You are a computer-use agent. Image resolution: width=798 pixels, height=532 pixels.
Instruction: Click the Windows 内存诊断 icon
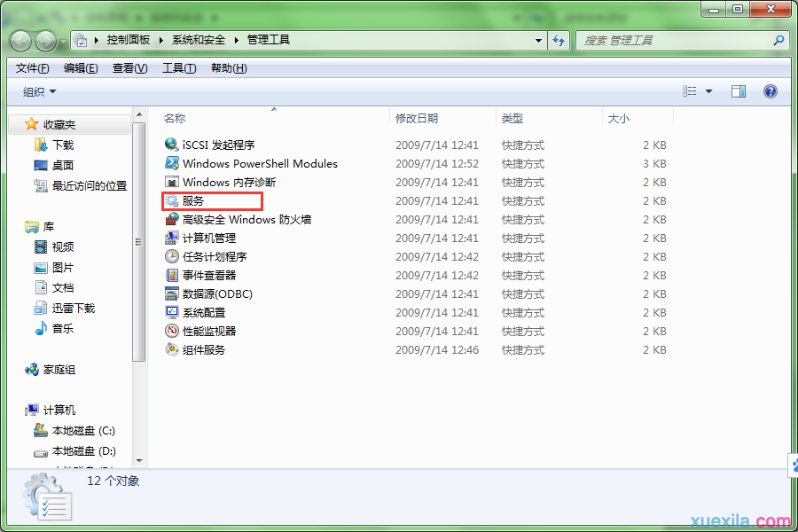pyautogui.click(x=171, y=182)
